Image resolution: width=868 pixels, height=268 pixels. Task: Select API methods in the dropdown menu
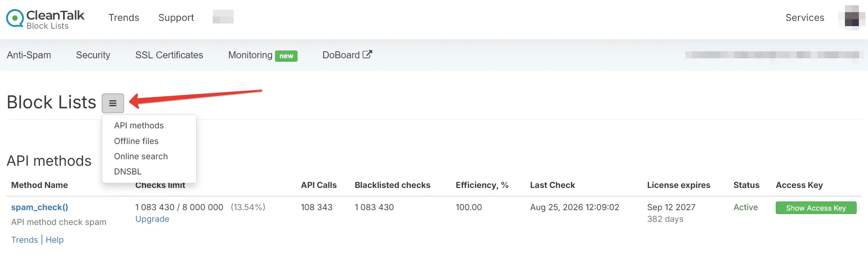point(139,125)
